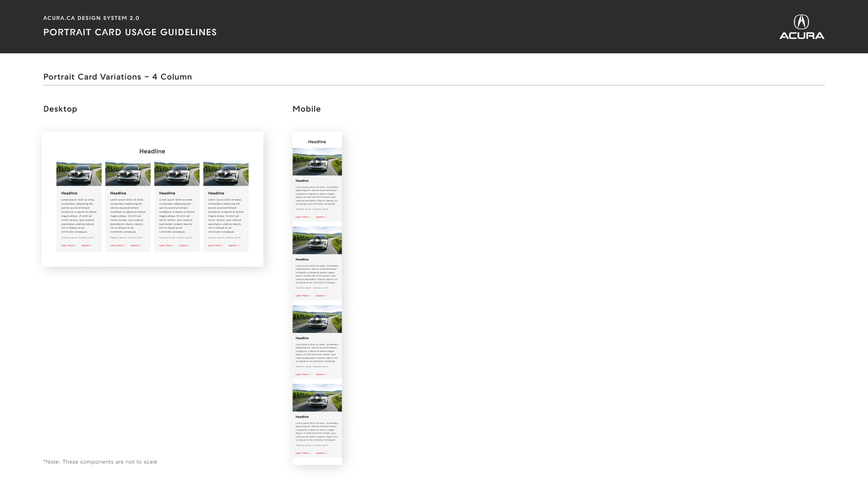The width and height of the screenshot is (868, 488).
Task: Click the 'Mobile' section label
Action: point(307,109)
